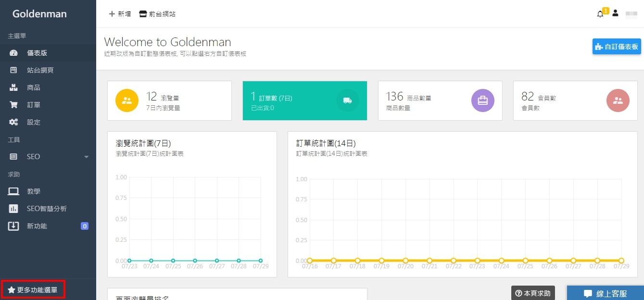Open the 前台網站 storefront link

(157, 14)
